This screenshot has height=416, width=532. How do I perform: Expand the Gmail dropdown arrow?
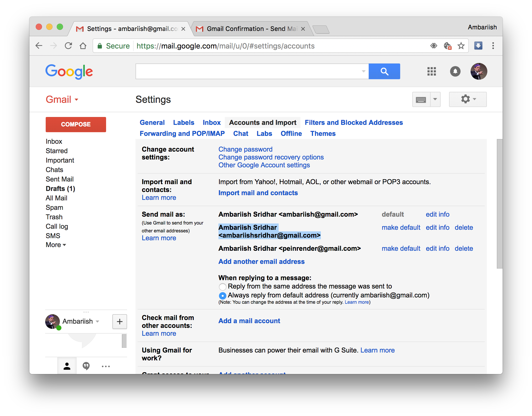pos(77,100)
